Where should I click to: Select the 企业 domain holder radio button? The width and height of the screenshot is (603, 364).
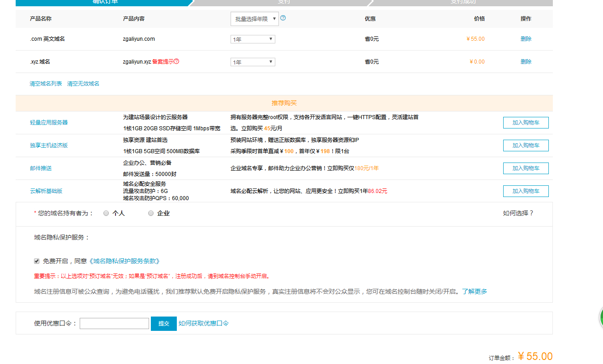tap(151, 213)
